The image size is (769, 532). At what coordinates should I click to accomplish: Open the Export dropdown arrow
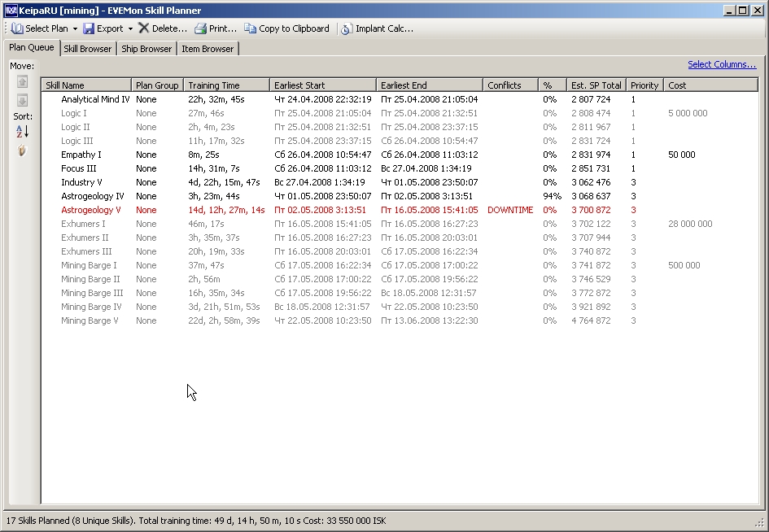(130, 29)
